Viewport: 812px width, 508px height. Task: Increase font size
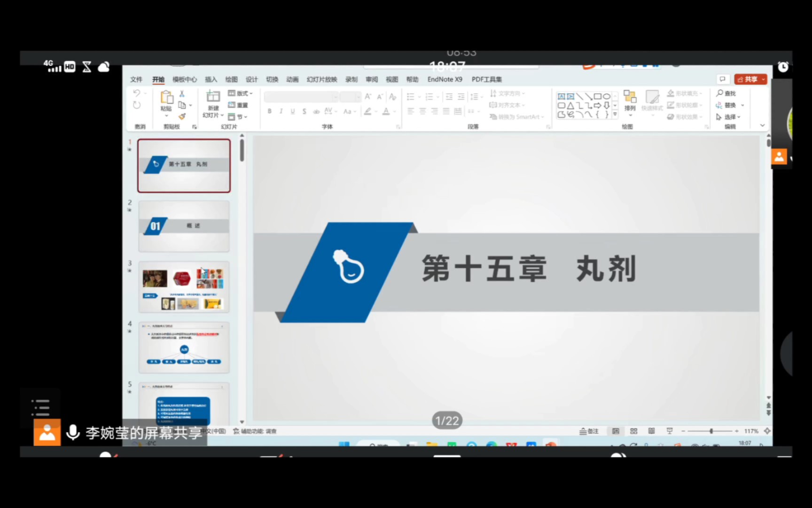pos(368,96)
